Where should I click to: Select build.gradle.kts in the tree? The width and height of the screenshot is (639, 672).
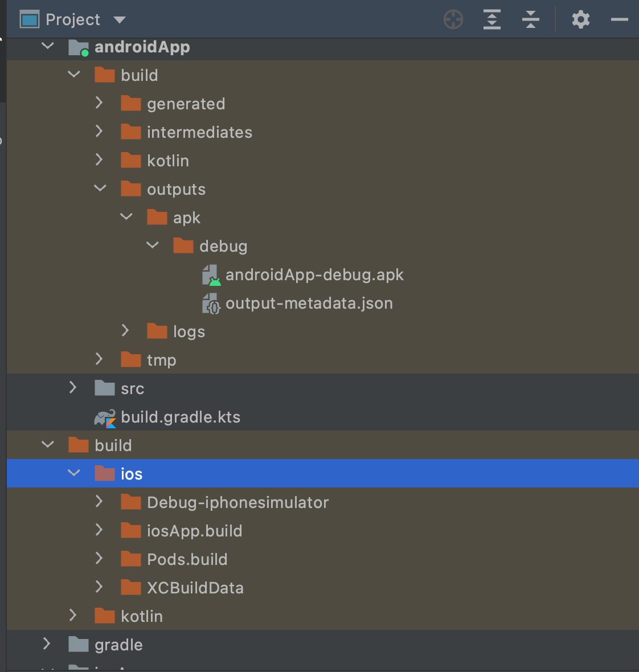click(180, 417)
